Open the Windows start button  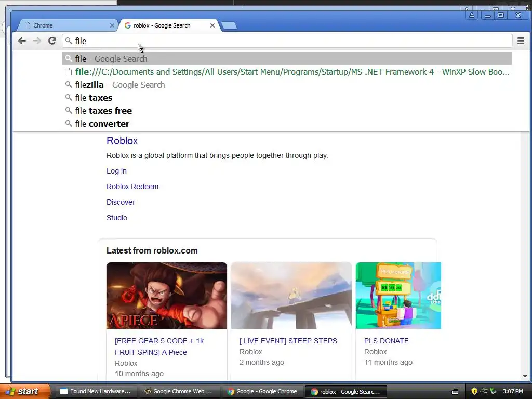coord(25,391)
